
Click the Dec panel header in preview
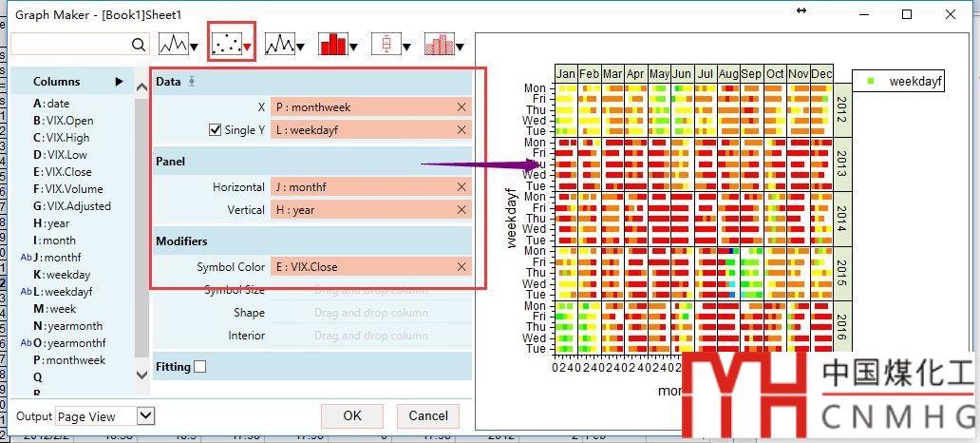click(x=821, y=73)
